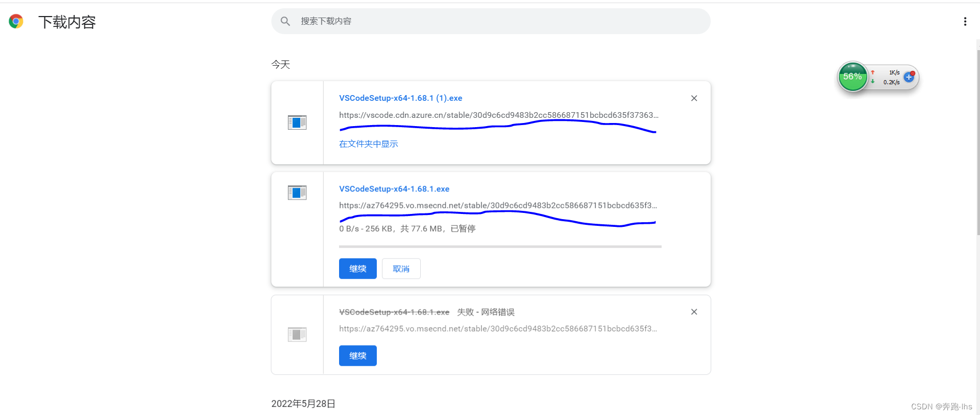The image size is (980, 415).
Task: Open the three-dot more actions menu
Action: point(964,21)
